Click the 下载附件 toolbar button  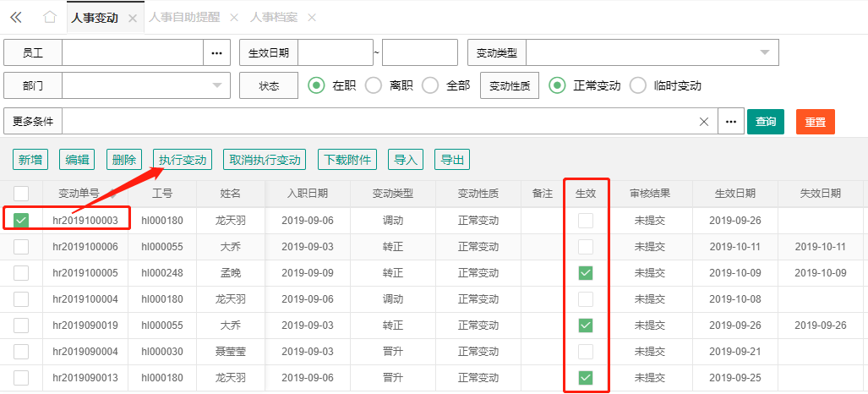coord(347,160)
